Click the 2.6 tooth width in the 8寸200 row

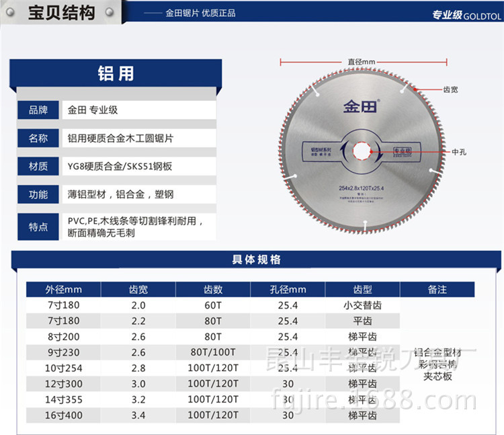(138, 337)
